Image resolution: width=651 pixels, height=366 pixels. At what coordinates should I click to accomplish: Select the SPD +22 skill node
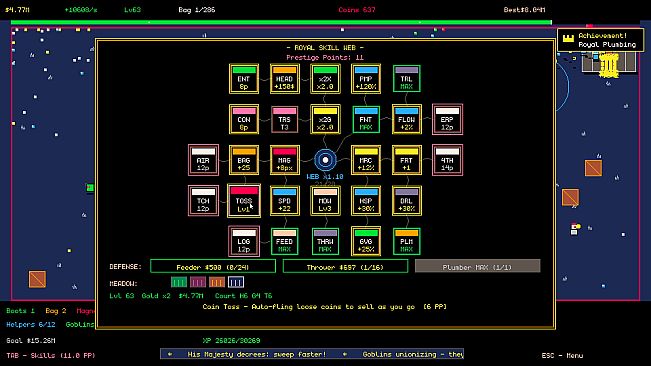point(284,201)
